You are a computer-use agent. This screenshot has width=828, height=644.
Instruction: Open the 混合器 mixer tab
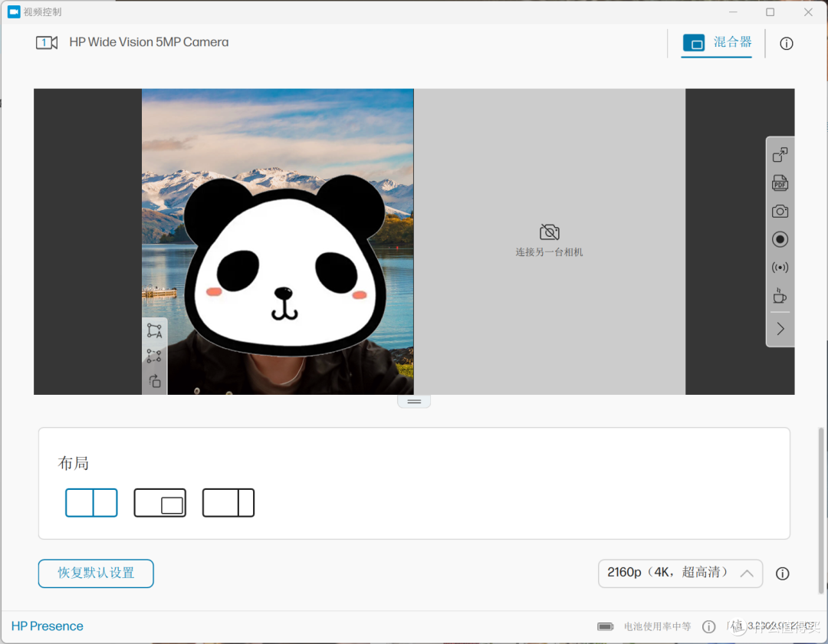[717, 43]
